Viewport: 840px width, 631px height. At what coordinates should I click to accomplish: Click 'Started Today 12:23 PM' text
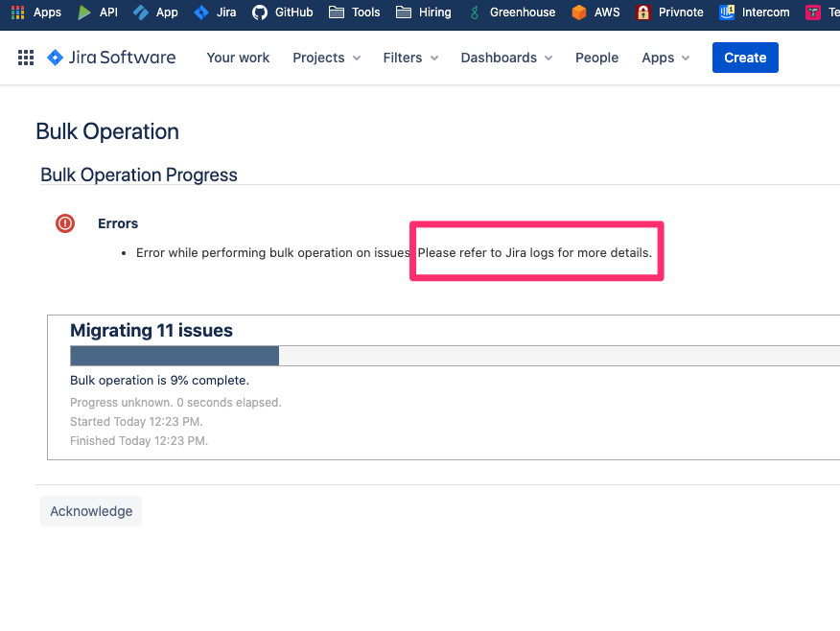point(136,422)
